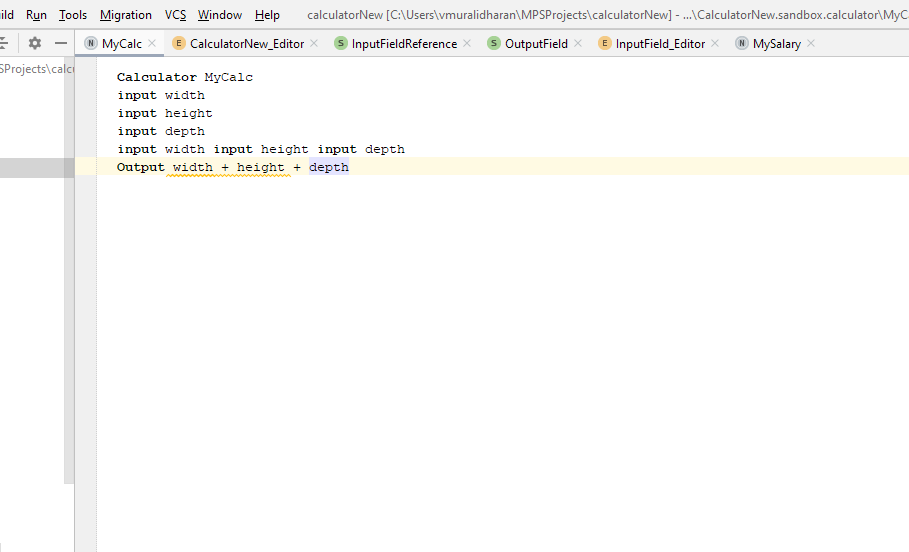Close the CalculatorNew_Editor tab
Viewport: 909px width, 552px height.
314,44
